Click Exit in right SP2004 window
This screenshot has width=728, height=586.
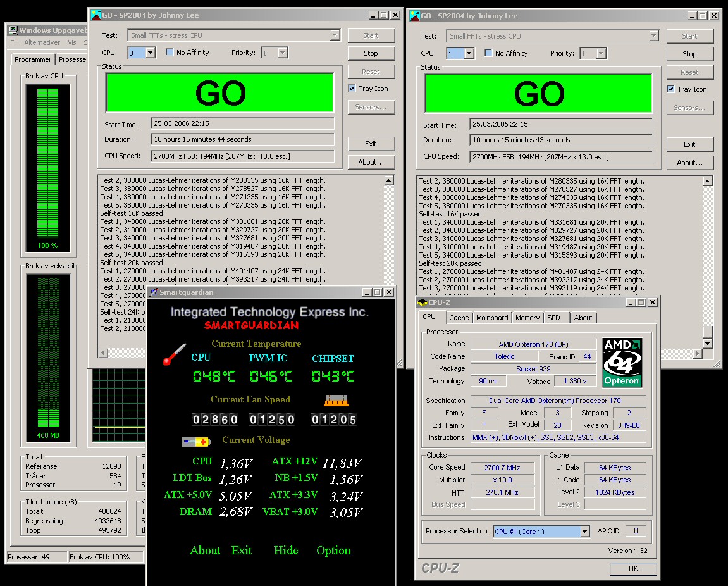[689, 144]
